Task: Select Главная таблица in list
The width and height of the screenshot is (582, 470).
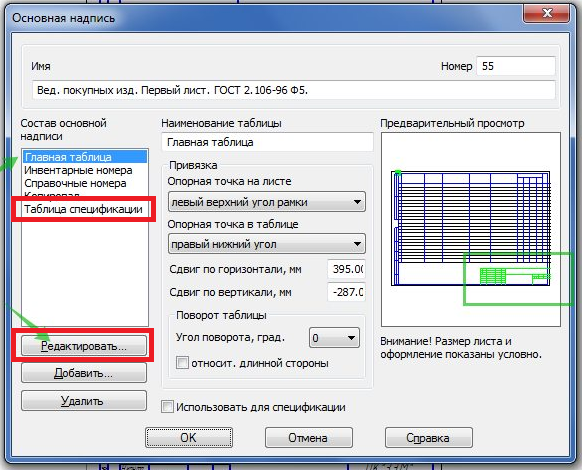Action: [x=85, y=157]
